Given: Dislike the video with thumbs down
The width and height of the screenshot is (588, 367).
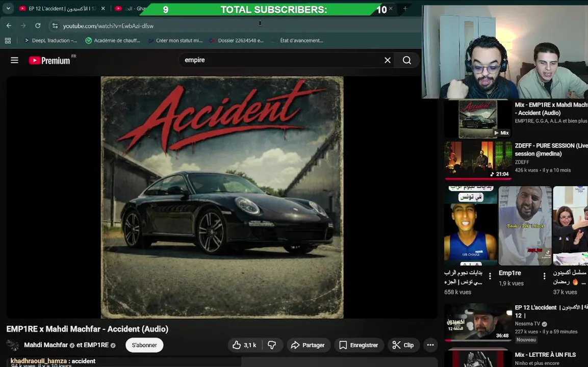Looking at the screenshot, I should 272,345.
